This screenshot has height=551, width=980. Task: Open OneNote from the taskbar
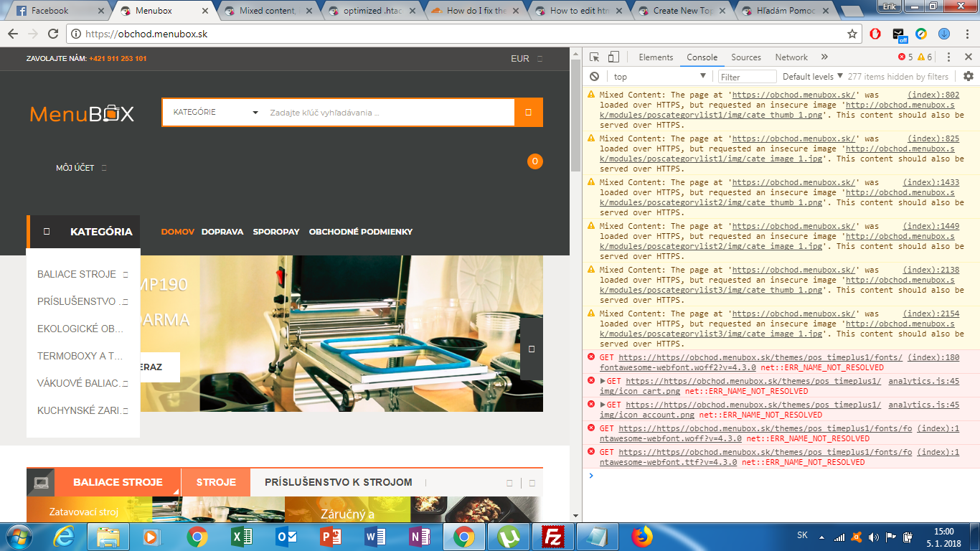point(419,537)
